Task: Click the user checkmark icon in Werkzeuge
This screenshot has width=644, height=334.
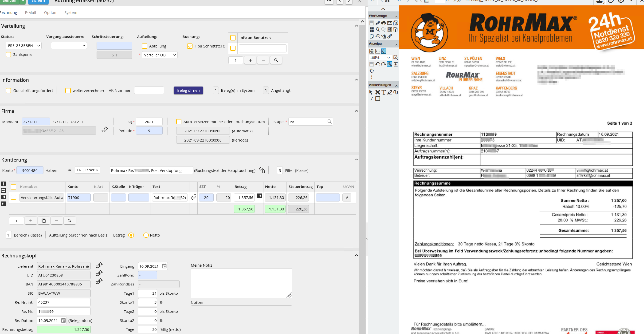Action: tap(384, 36)
